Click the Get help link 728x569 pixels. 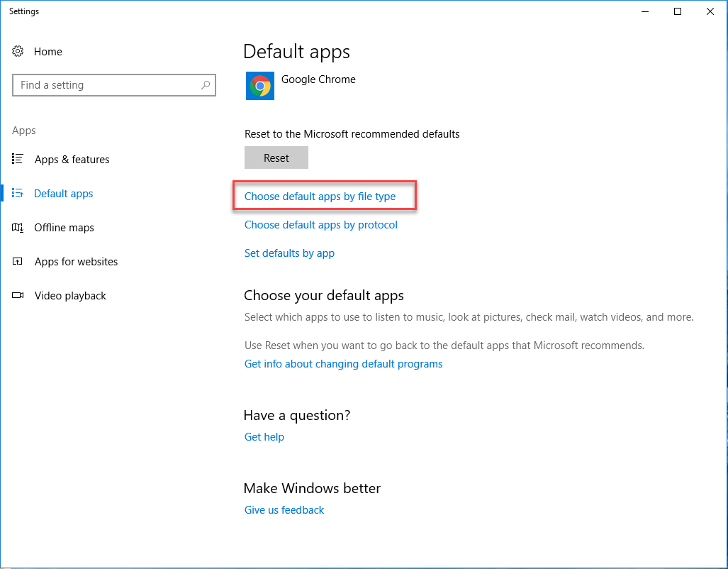coord(264,436)
